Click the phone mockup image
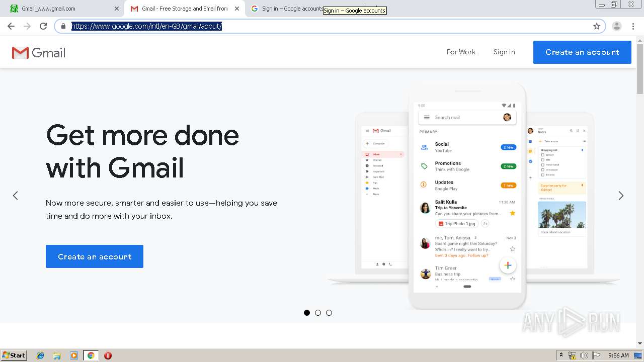The image size is (644, 362). [x=467, y=197]
